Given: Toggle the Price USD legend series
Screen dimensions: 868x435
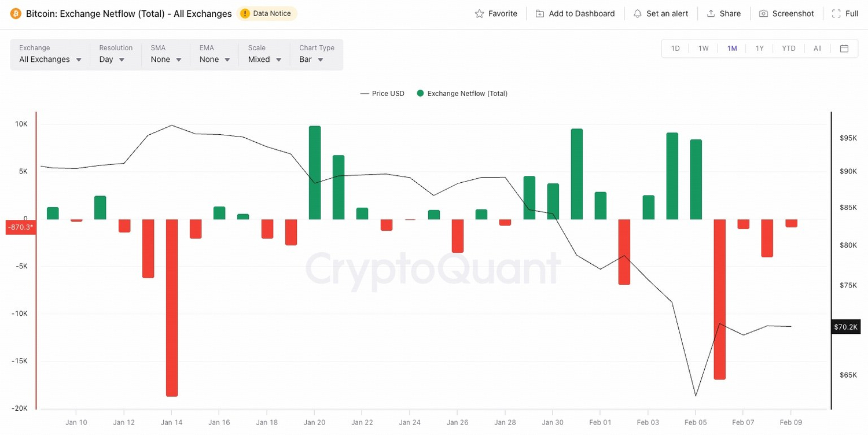Looking at the screenshot, I should point(382,94).
